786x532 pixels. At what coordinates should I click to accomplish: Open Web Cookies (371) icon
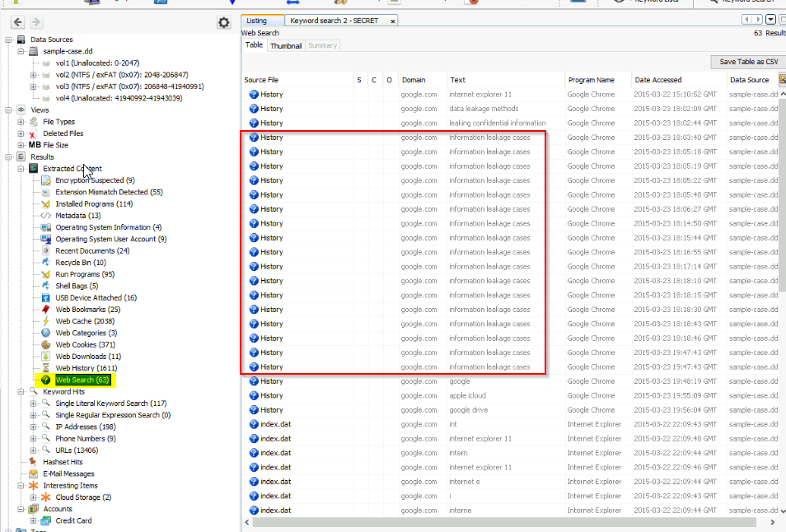(45, 345)
